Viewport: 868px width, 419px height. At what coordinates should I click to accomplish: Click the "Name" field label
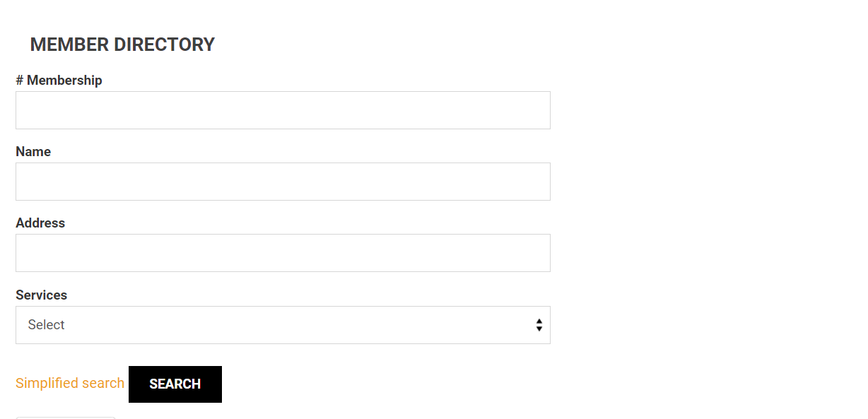tap(33, 152)
